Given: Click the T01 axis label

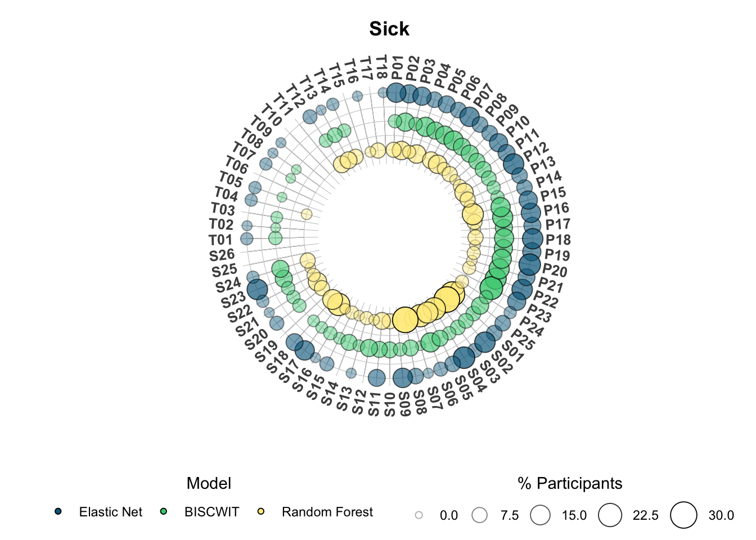Looking at the screenshot, I should pyautogui.click(x=221, y=240).
